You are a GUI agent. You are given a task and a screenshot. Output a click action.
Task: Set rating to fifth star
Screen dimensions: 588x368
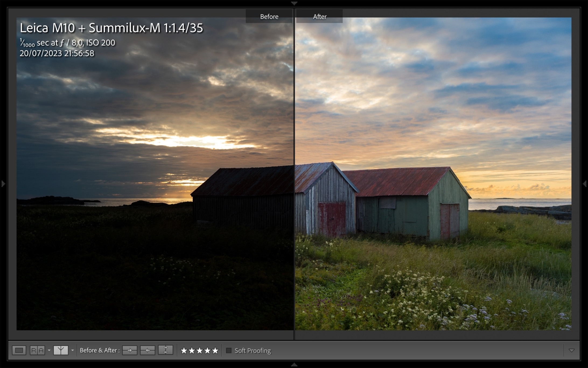click(215, 350)
